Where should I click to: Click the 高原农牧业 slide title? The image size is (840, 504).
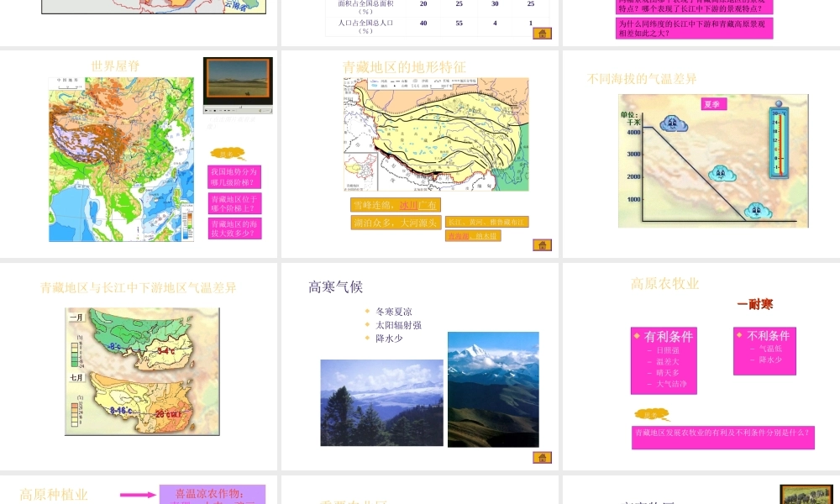pos(664,283)
